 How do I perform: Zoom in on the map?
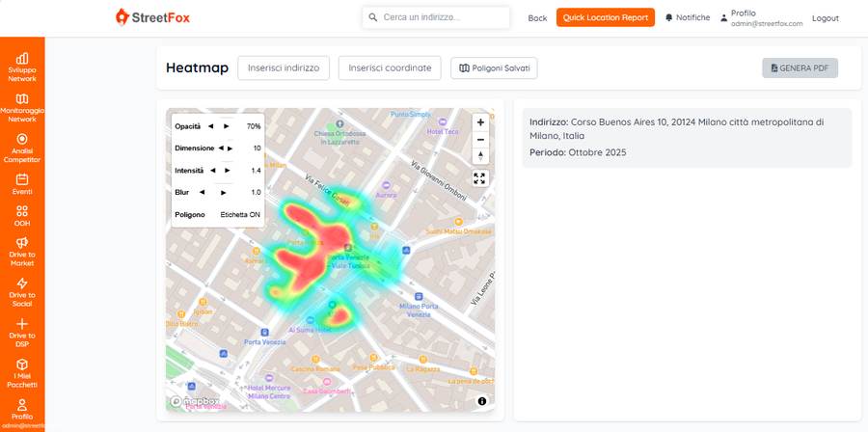point(480,122)
